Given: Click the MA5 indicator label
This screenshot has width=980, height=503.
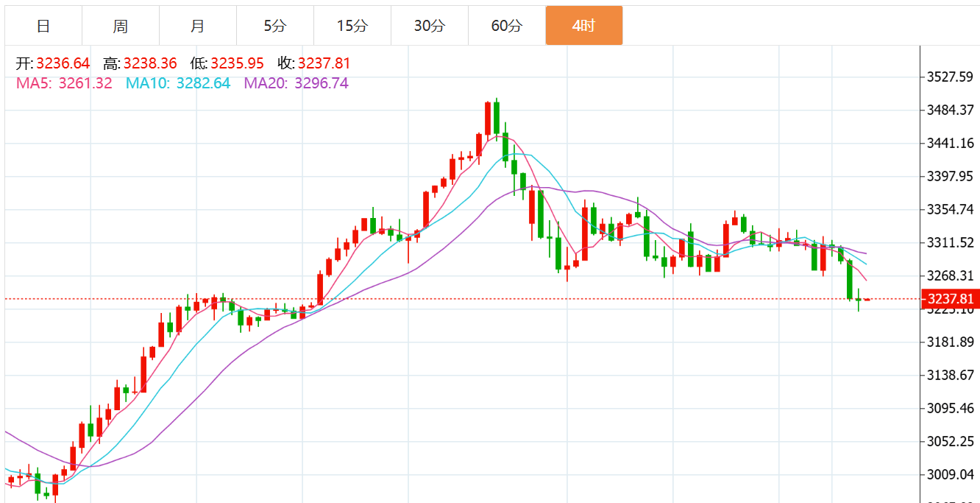Looking at the screenshot, I should tap(32, 83).
